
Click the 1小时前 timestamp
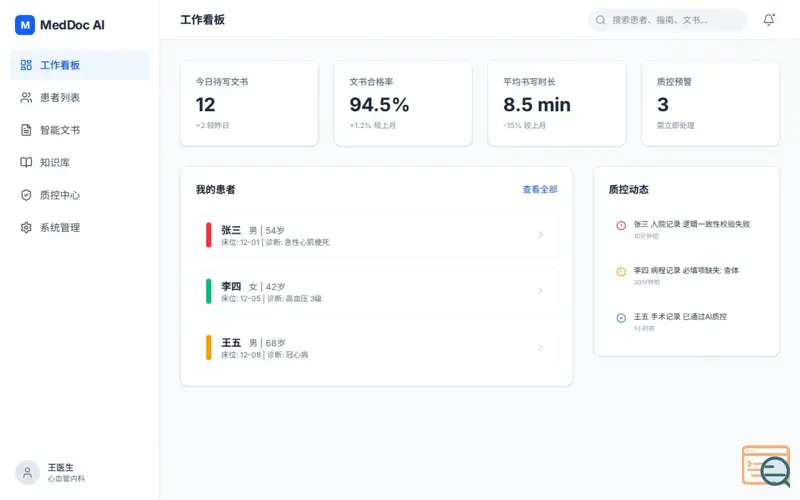click(644, 329)
